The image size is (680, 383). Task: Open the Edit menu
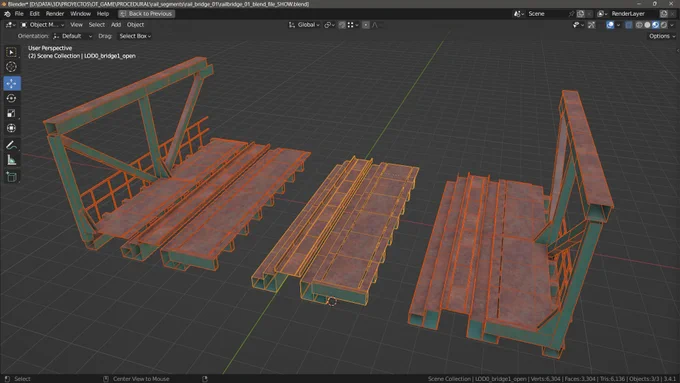point(35,14)
